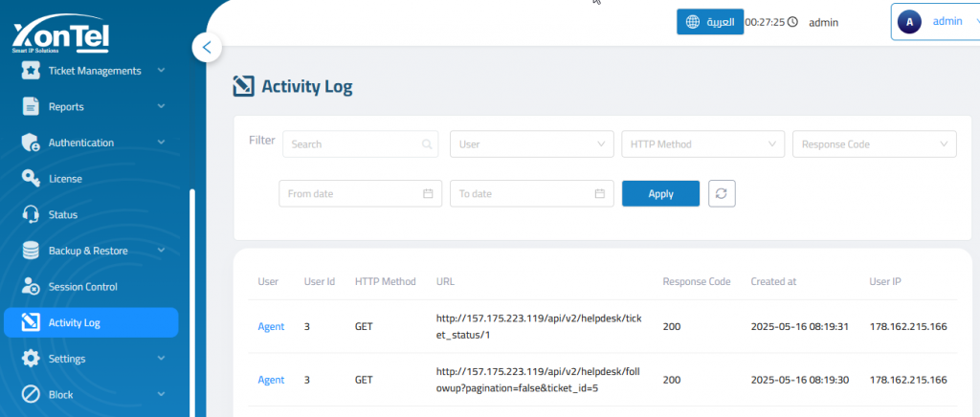Click the followup?pagination URL cell
This screenshot has height=417, width=980.
point(539,380)
